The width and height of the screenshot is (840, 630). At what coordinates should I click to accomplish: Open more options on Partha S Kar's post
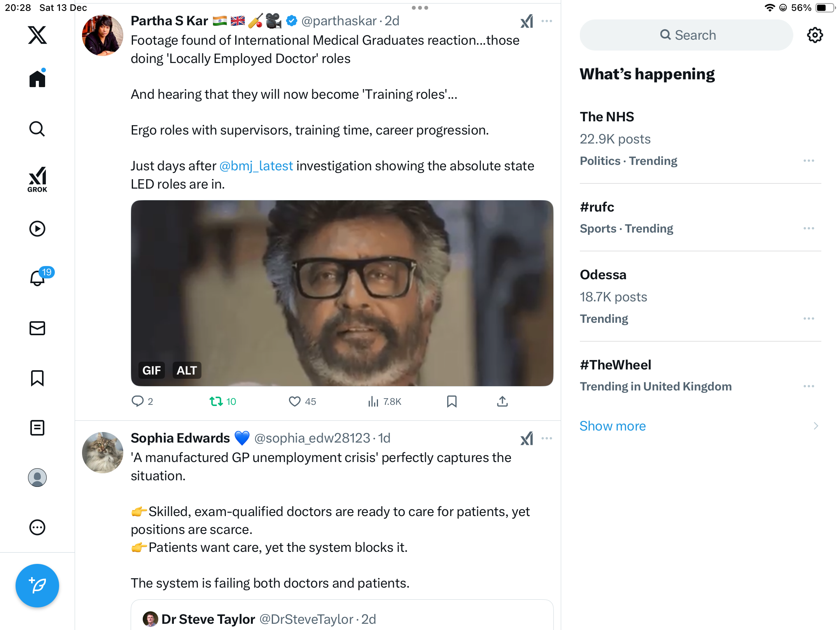coord(547,21)
